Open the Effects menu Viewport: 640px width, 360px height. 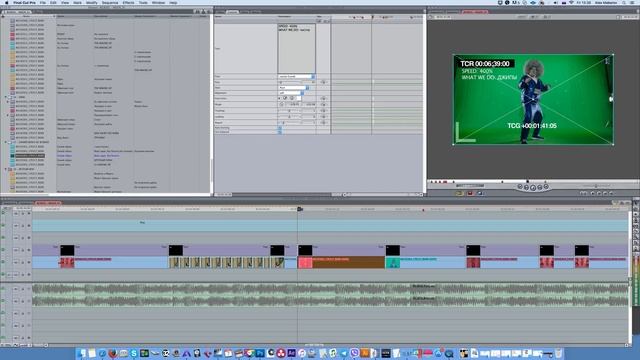[x=128, y=3]
